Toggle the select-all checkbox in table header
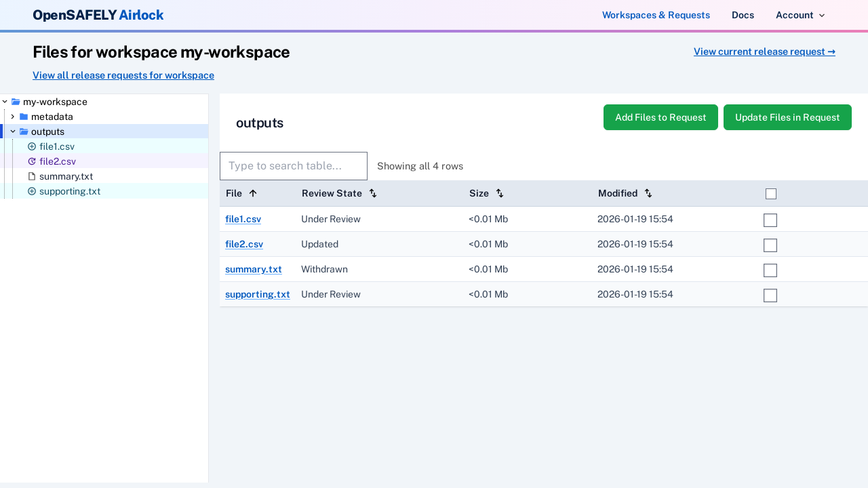868x488 pixels. tap(771, 194)
